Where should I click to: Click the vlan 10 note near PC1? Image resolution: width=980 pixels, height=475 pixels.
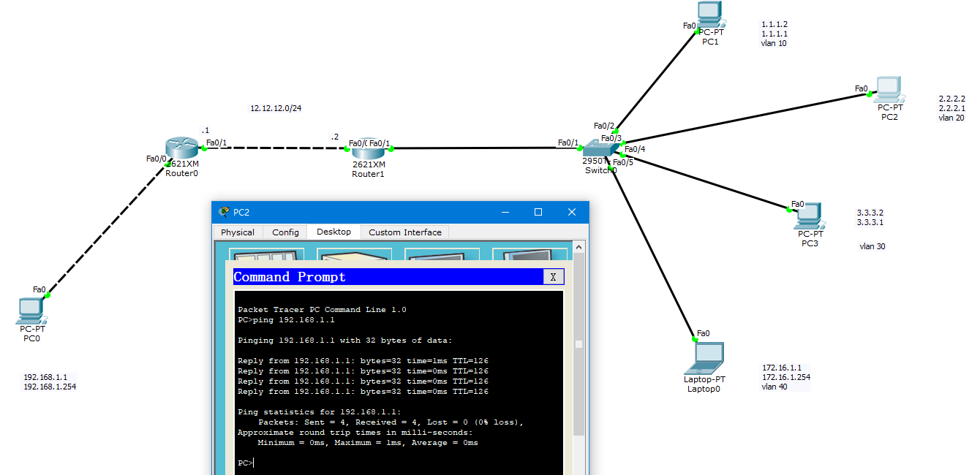tap(774, 43)
